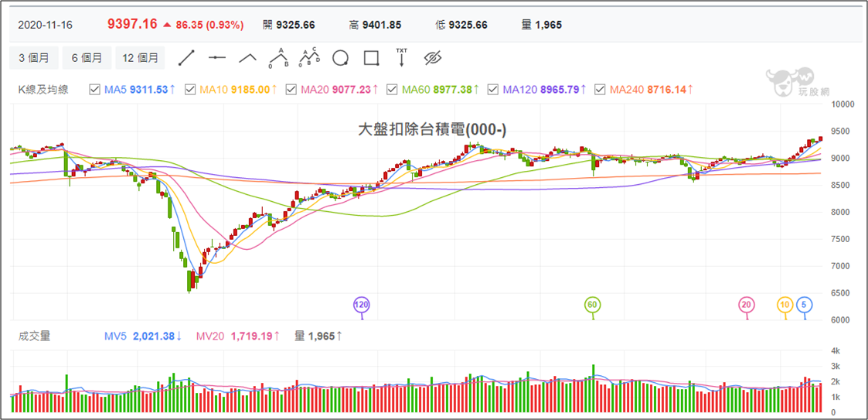Click the volume panel 量 1,965 reading
The height and width of the screenshot is (420, 868).
[318, 336]
